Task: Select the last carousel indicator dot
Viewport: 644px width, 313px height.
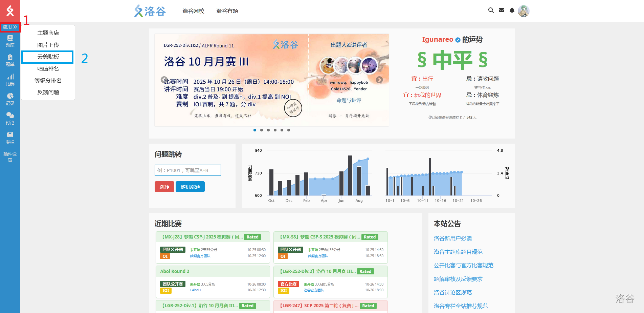Action: click(289, 130)
